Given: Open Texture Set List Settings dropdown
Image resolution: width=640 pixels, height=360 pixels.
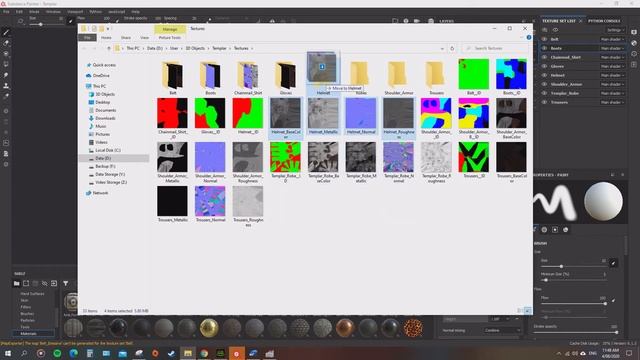Looking at the screenshot, I should coord(615,30).
